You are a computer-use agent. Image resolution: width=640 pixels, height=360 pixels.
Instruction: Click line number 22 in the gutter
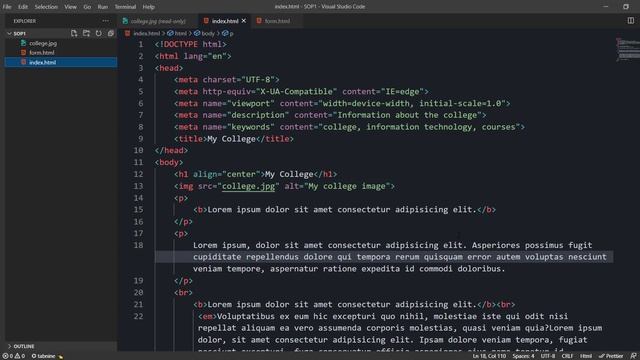(x=138, y=316)
